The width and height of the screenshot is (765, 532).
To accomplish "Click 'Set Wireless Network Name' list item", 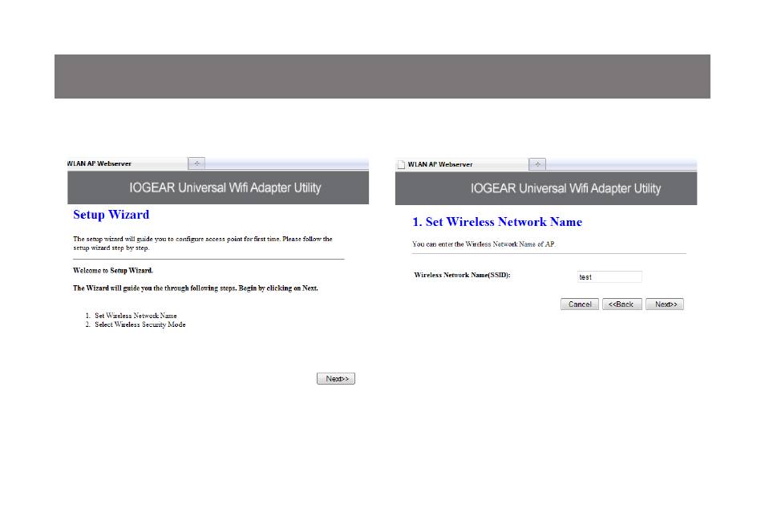I will (136, 316).
